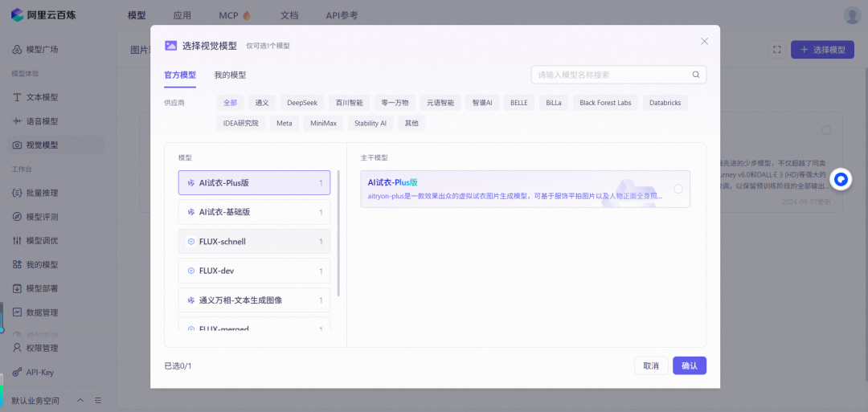Close the 选择视觉模型 dialog with X
Screen dimensions: 868x412
pos(704,42)
